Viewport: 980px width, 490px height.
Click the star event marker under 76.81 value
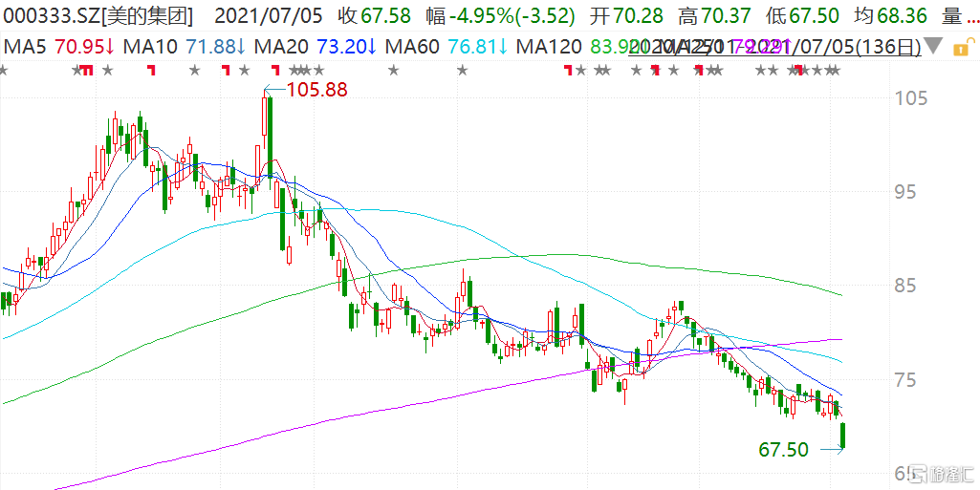pyautogui.click(x=463, y=71)
